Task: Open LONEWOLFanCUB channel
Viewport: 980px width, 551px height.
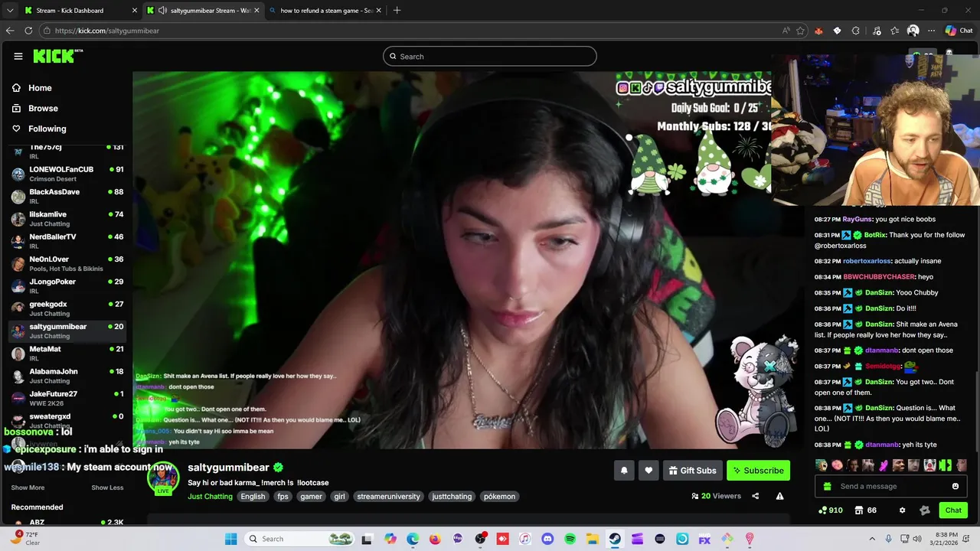Action: [67, 174]
